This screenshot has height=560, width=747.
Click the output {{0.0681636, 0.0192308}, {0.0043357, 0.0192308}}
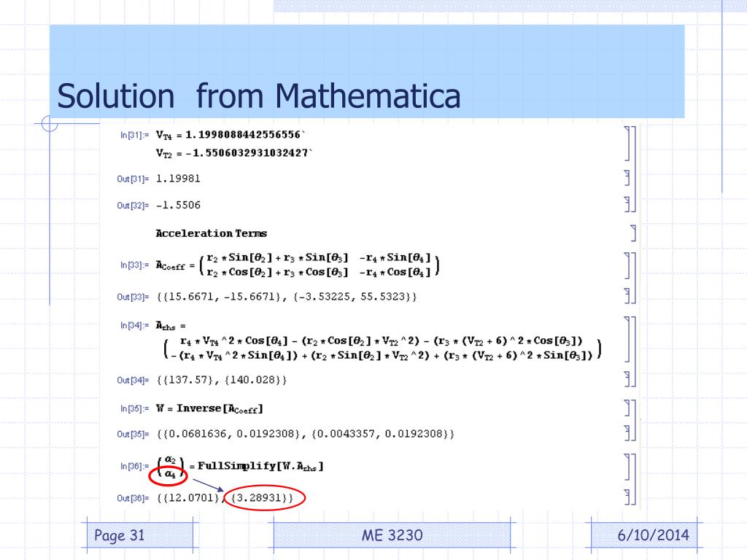pyautogui.click(x=306, y=434)
